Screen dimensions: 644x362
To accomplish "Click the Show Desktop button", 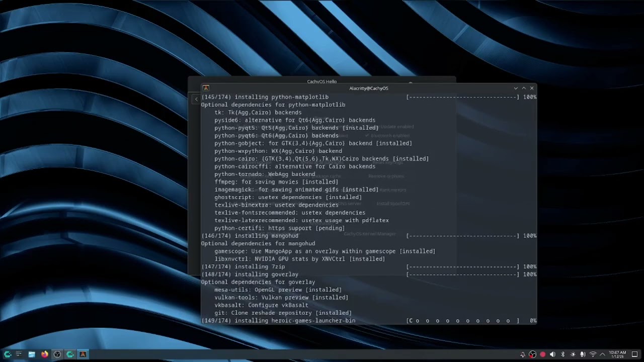I will (x=635, y=354).
